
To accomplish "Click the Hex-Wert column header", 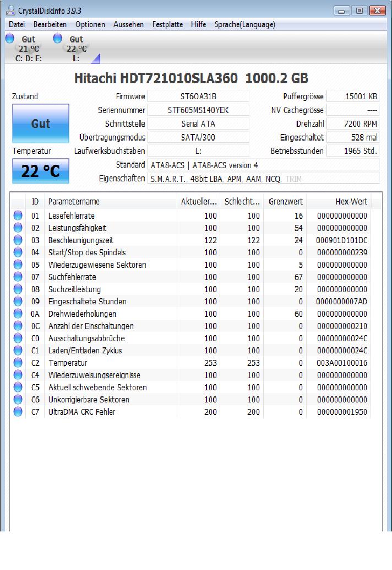I will click(339, 201).
